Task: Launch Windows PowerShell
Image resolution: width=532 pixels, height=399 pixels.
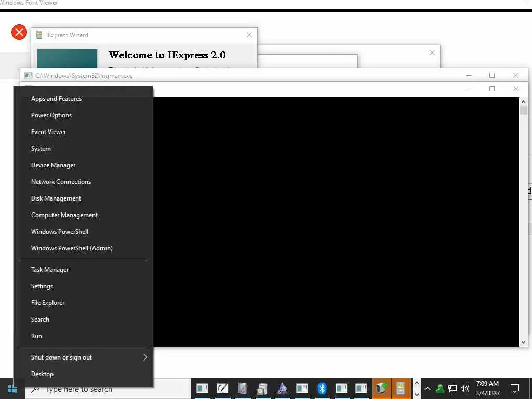Action: 83,232
